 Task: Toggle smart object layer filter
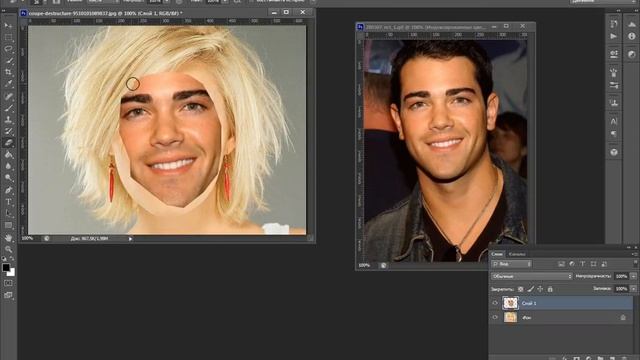coord(604,264)
